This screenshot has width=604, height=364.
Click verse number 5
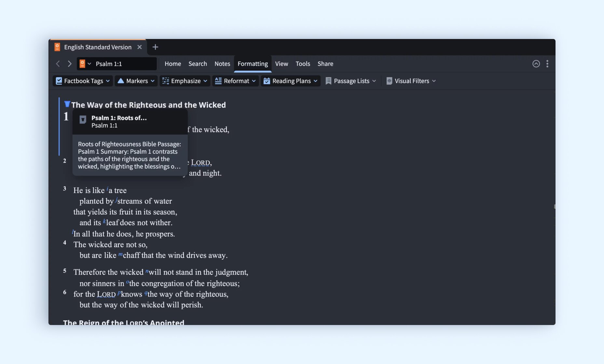point(65,271)
